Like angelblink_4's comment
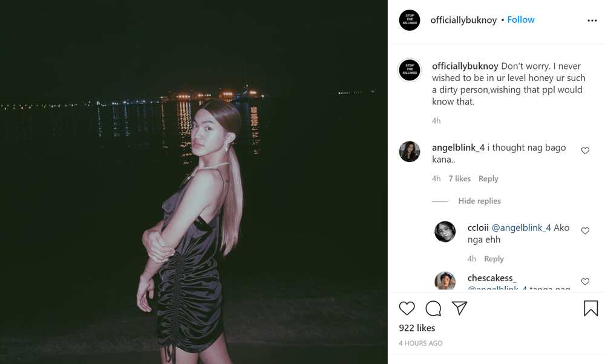Screen dimensions: 605x364 [x=585, y=151]
